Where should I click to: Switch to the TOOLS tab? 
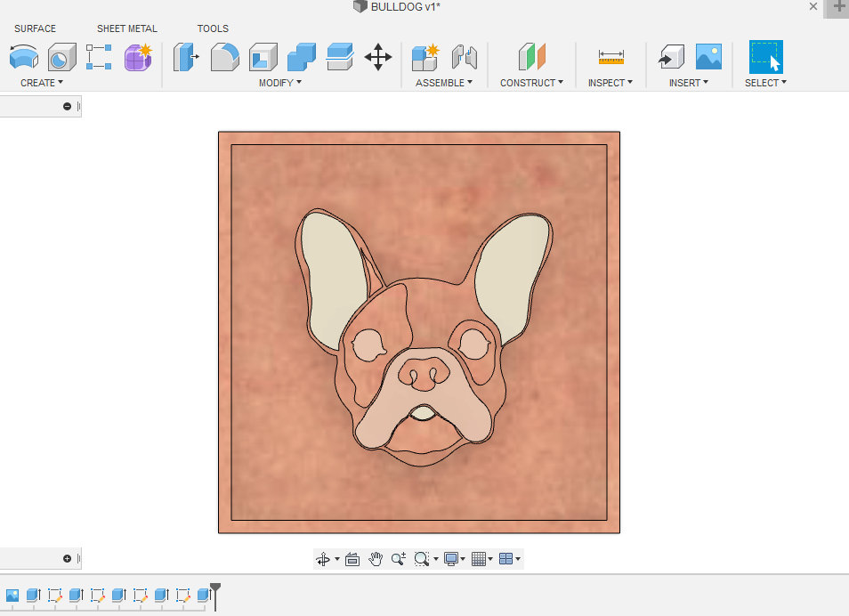[213, 28]
